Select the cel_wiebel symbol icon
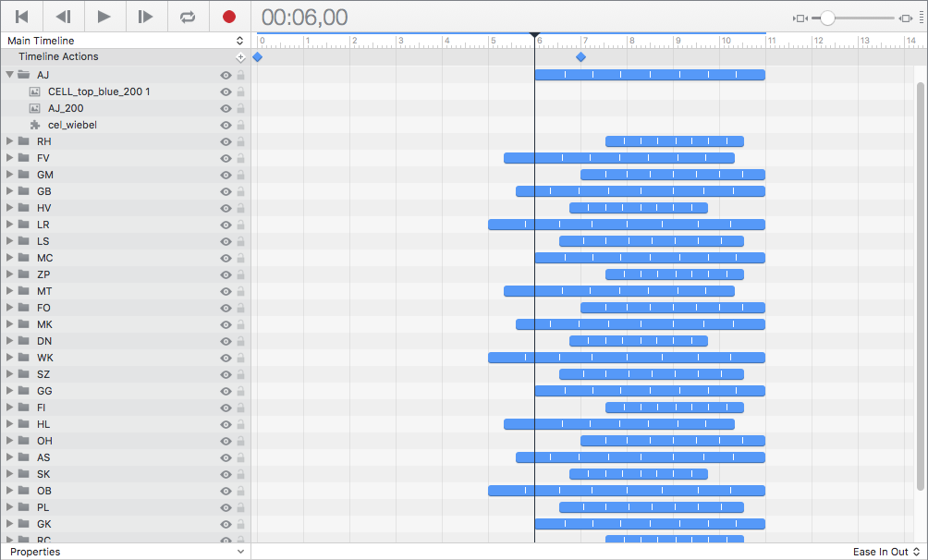This screenshot has height=560, width=928. (35, 125)
